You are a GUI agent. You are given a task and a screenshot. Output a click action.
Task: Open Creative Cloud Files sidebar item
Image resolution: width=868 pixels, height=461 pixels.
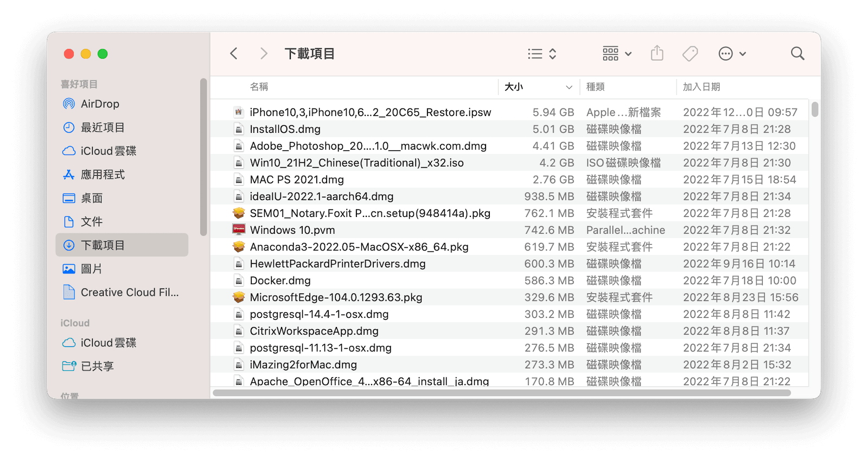[x=122, y=292]
